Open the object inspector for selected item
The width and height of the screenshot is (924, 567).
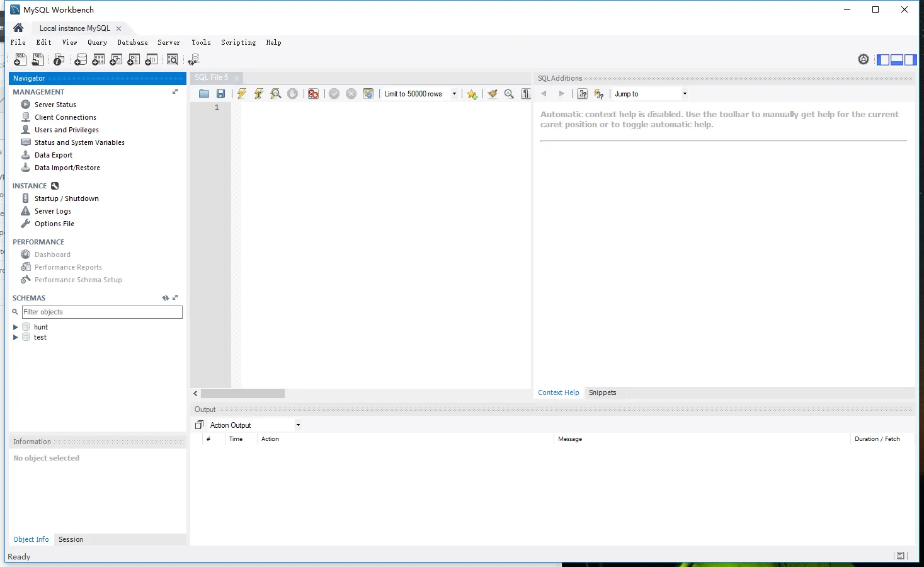(59, 59)
